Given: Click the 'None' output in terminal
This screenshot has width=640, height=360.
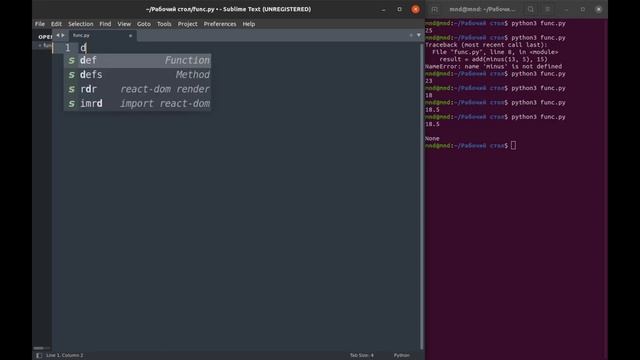Looking at the screenshot, I should (x=432, y=139).
